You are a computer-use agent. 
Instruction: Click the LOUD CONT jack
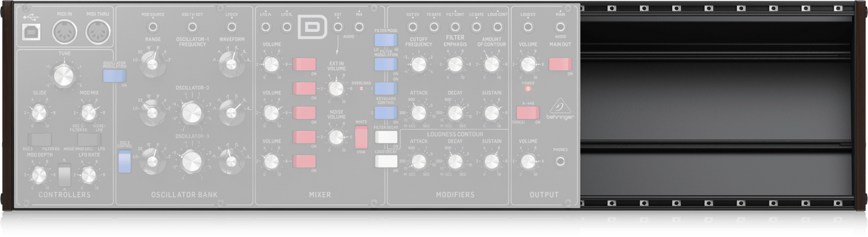pyautogui.click(x=497, y=27)
